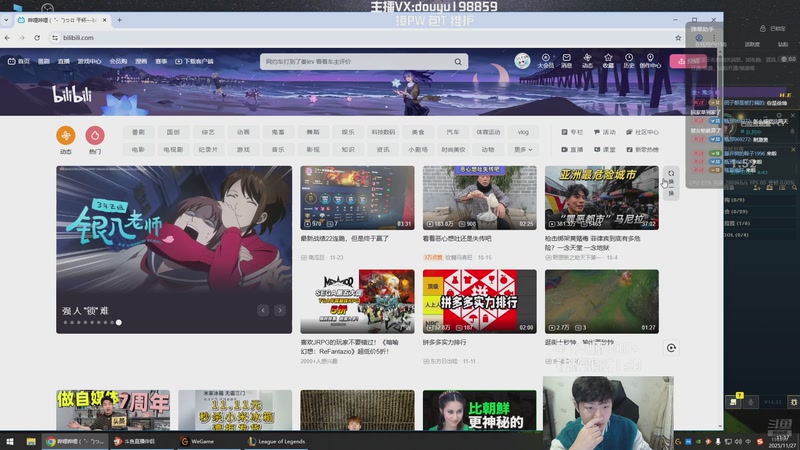Select 科技数码 category tag
Viewport: 800px width, 450px height.
click(x=383, y=132)
